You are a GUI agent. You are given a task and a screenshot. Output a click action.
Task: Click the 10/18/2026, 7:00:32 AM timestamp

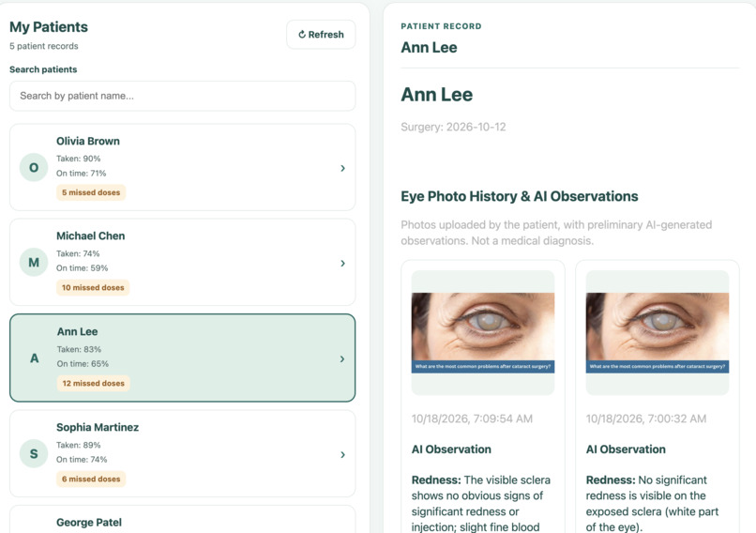(646, 419)
